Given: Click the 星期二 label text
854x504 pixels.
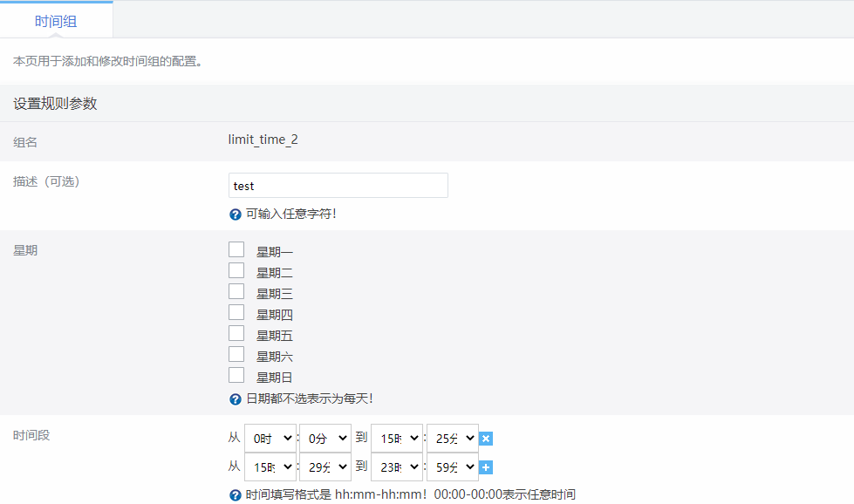Looking at the screenshot, I should 275,273.
